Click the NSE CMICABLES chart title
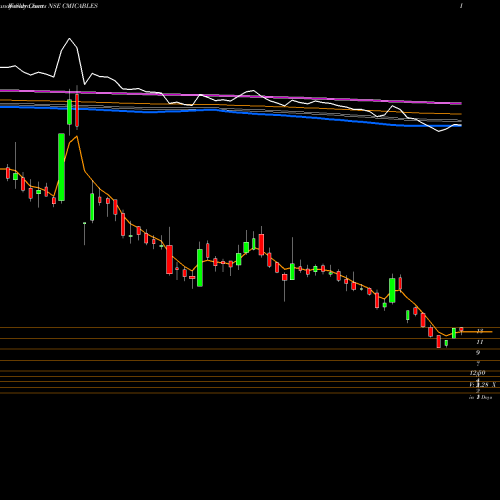 click(x=73, y=6)
